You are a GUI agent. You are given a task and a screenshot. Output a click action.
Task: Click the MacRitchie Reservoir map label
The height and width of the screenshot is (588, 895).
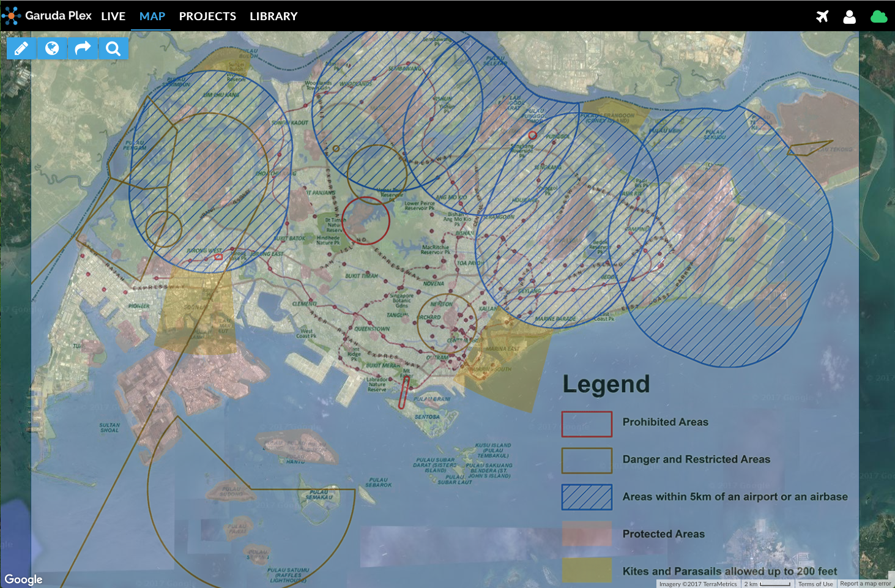[436, 250]
